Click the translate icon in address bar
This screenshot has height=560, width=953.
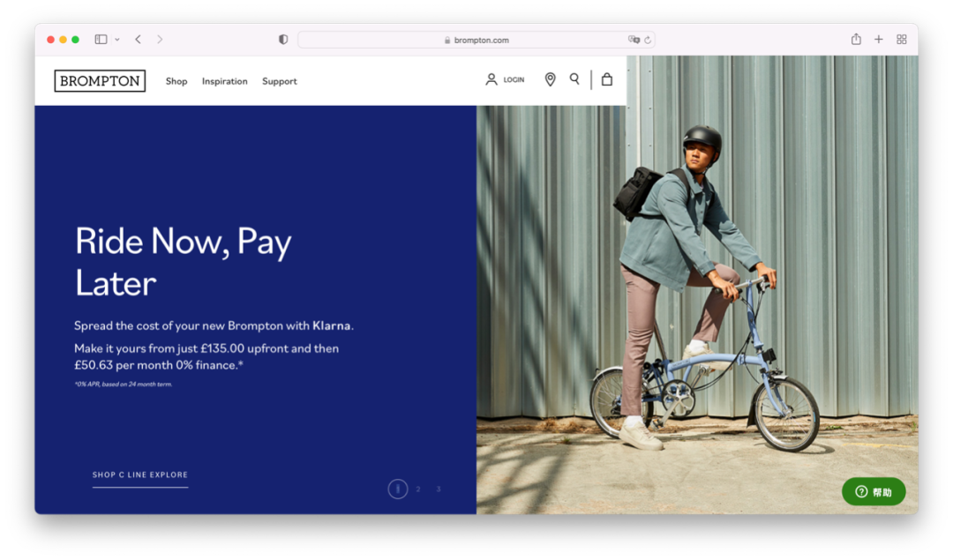634,40
